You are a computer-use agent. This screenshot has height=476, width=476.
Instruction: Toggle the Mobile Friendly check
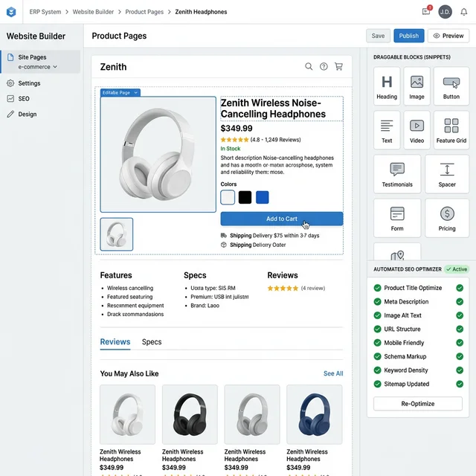(460, 343)
